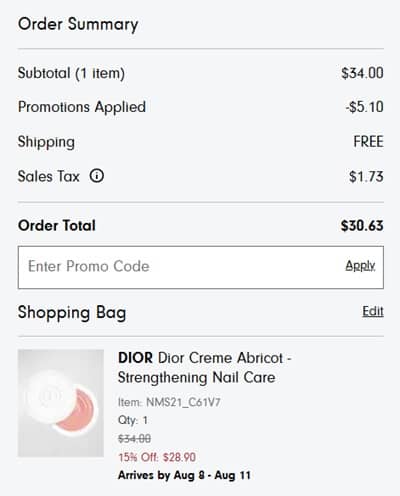The height and width of the screenshot is (496, 400).
Task: Click the Shipping label
Action: [x=46, y=142]
